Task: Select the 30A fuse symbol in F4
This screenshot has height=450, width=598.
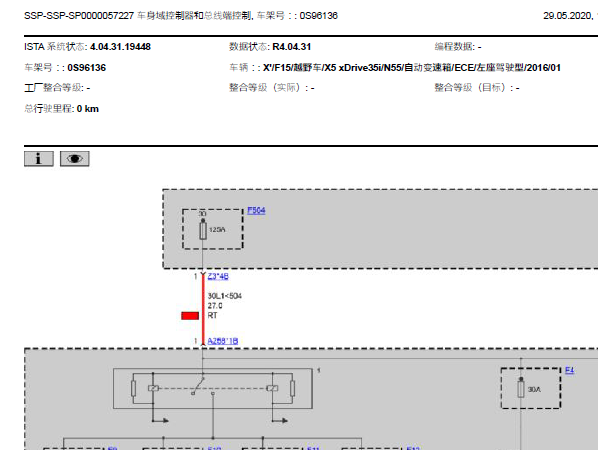Action: pos(521,388)
